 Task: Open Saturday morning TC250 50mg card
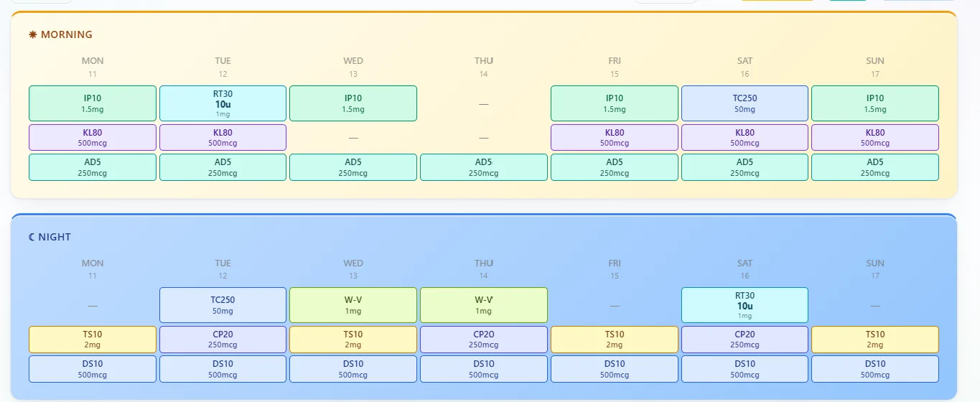click(x=745, y=103)
